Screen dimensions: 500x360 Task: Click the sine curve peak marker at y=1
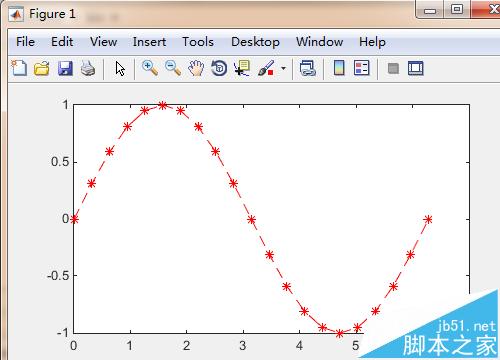(162, 105)
